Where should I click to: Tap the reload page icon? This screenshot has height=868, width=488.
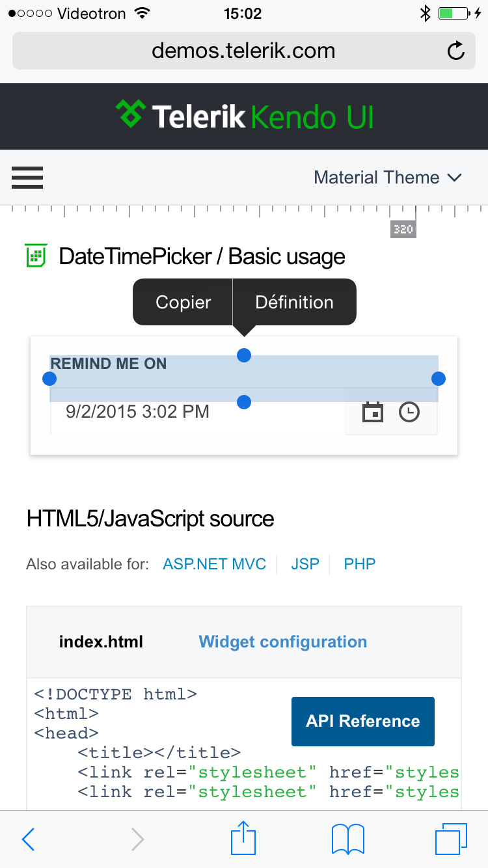coord(456,51)
